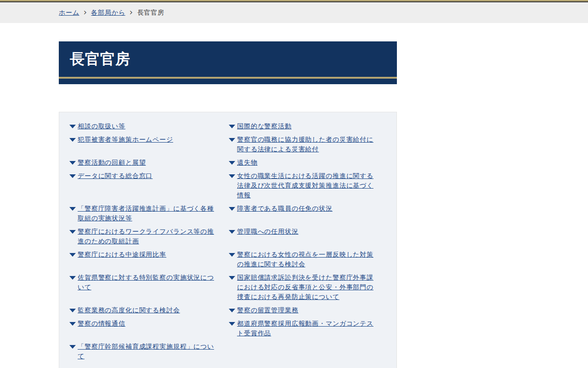Open 警察庁障害者活躍推進計画 implementation status link
588x368 pixels.
[146, 213]
